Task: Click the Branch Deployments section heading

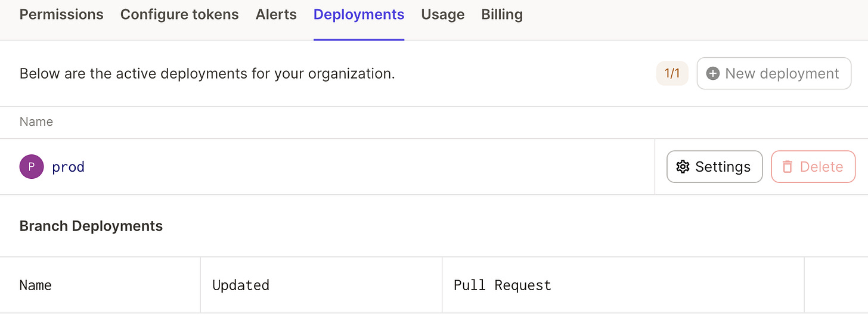Action: tap(91, 226)
